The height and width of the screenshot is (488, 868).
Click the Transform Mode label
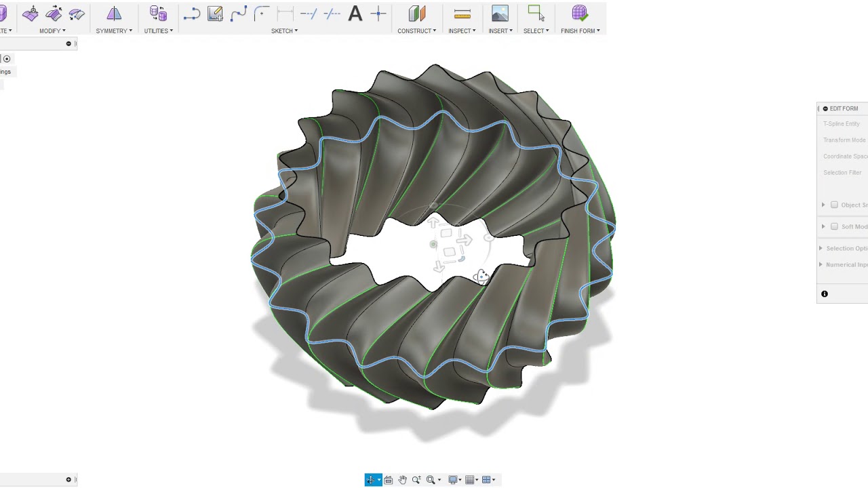coord(844,140)
